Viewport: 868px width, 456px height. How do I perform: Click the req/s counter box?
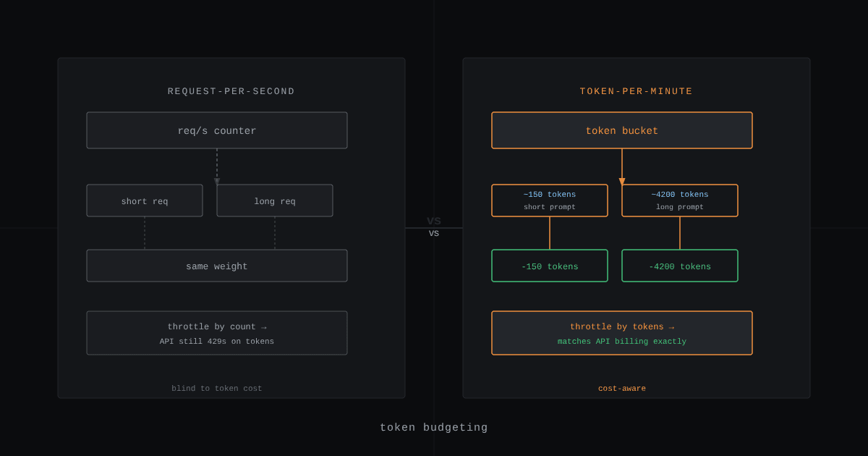pos(217,130)
